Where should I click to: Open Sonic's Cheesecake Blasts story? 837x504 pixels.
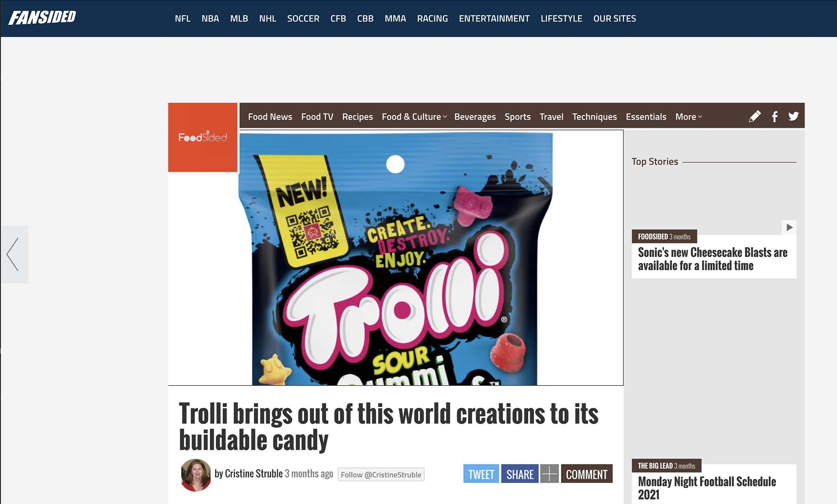tap(713, 259)
